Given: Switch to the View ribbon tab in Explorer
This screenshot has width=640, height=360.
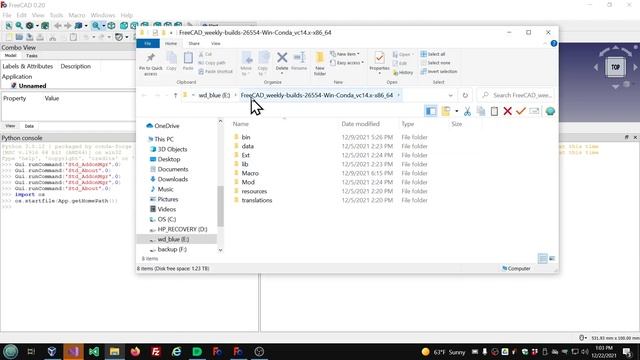Looking at the screenshot, I should coord(216,43).
